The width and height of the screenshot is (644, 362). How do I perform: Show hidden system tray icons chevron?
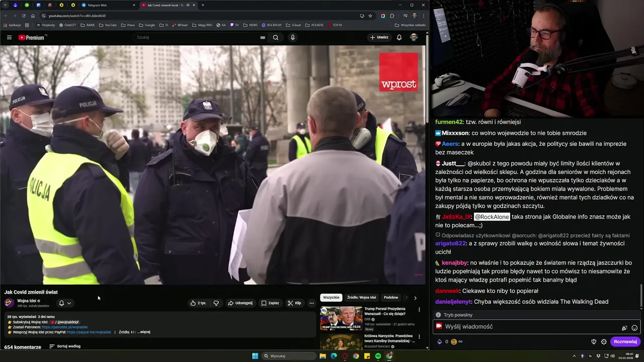574,356
